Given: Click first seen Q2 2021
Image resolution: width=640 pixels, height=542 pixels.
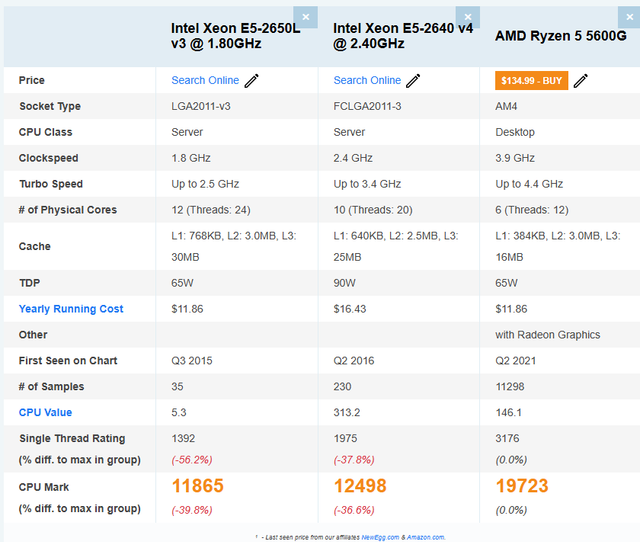Looking at the screenshot, I should tap(516, 361).
